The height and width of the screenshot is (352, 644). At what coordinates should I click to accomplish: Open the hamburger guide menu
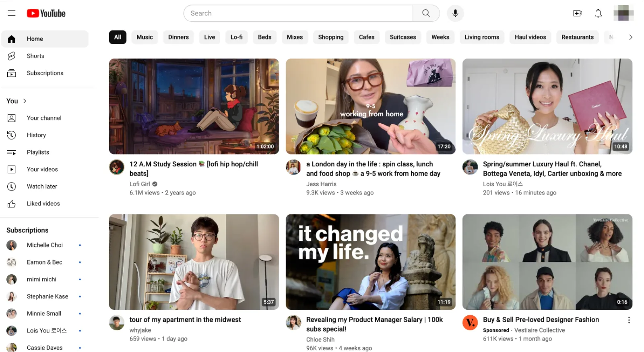pyautogui.click(x=11, y=13)
